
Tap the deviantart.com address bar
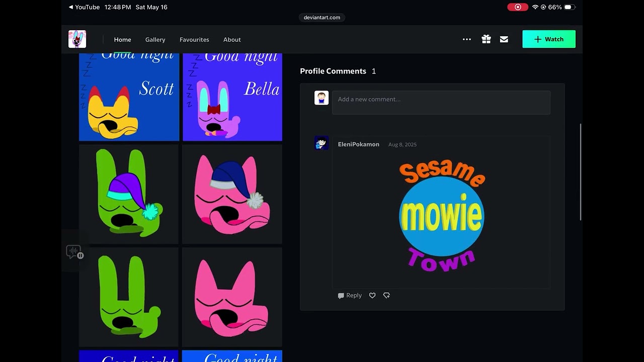322,18
